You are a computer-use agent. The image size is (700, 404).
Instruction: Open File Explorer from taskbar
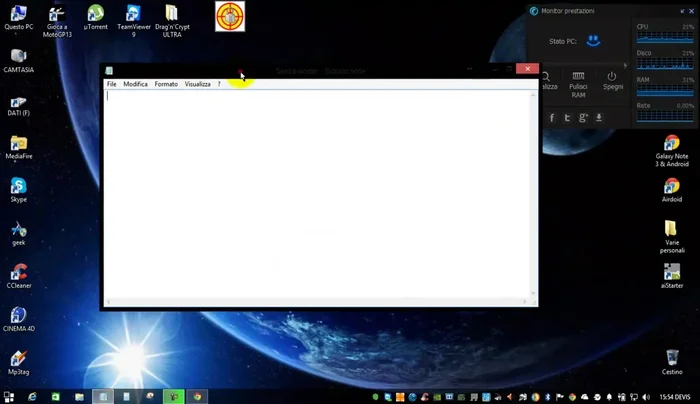coord(79,396)
